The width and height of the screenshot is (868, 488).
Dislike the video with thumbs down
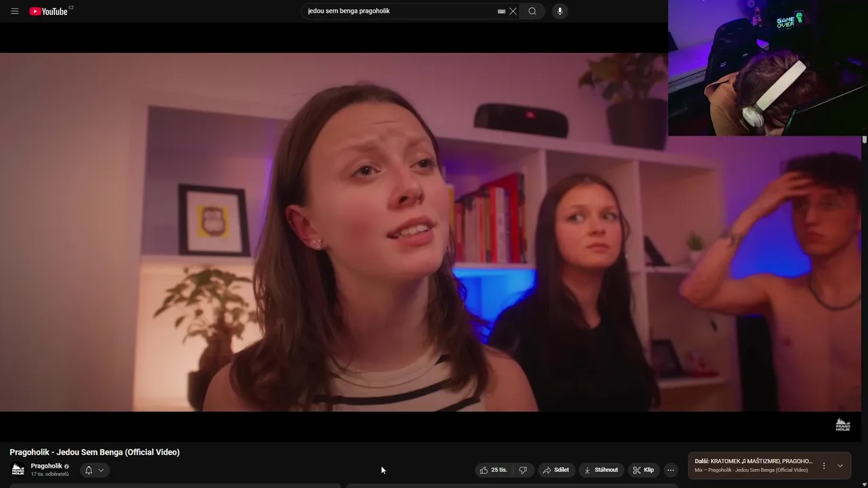(x=523, y=470)
